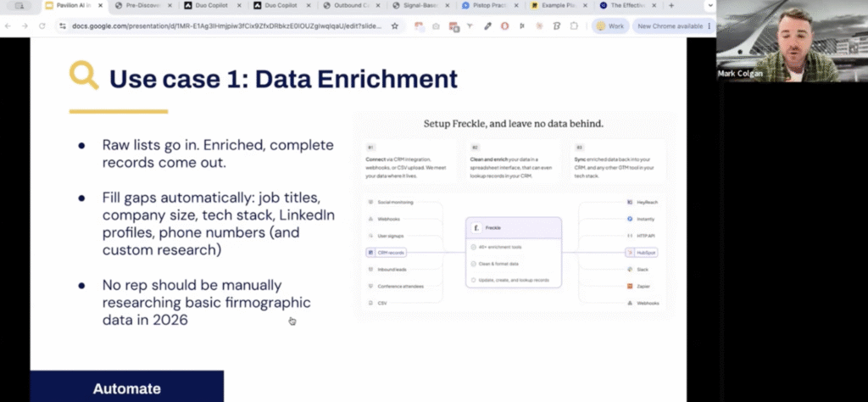Click the heading Setup Freckle, and leave no data behind
This screenshot has height=402, width=868.
click(513, 124)
